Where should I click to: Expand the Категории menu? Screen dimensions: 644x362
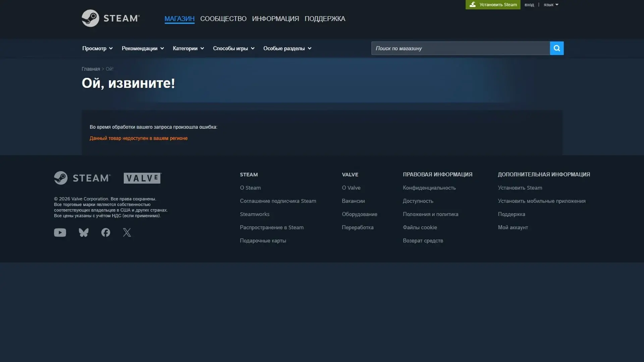(188, 48)
